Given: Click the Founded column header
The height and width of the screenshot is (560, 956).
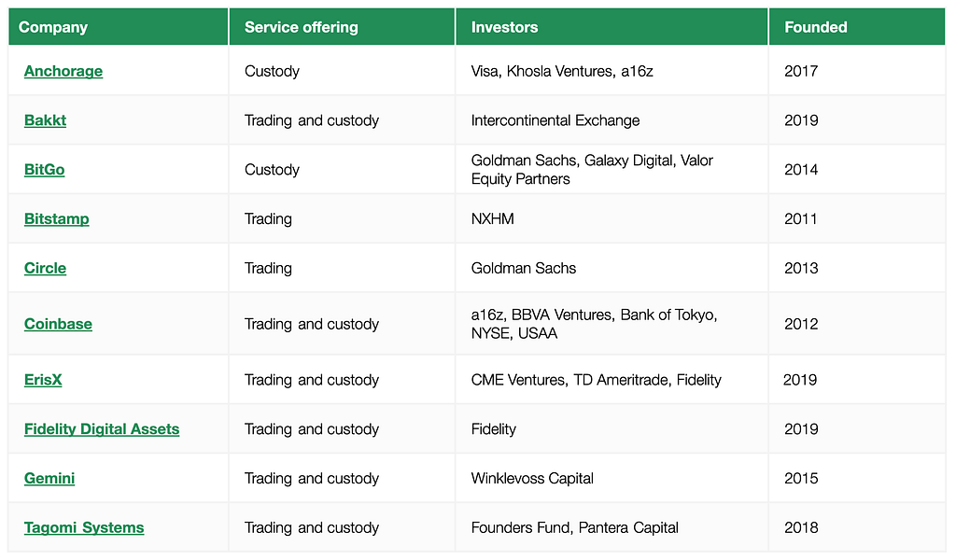Looking at the screenshot, I should click(x=816, y=27).
